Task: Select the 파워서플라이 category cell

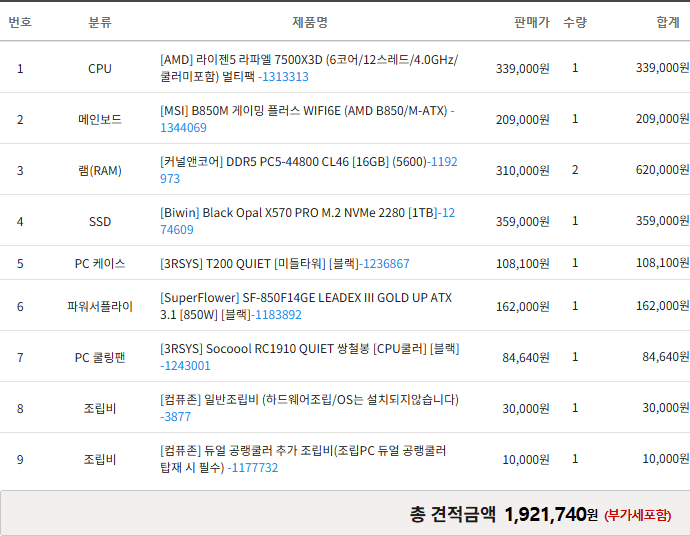Action: tap(100, 307)
